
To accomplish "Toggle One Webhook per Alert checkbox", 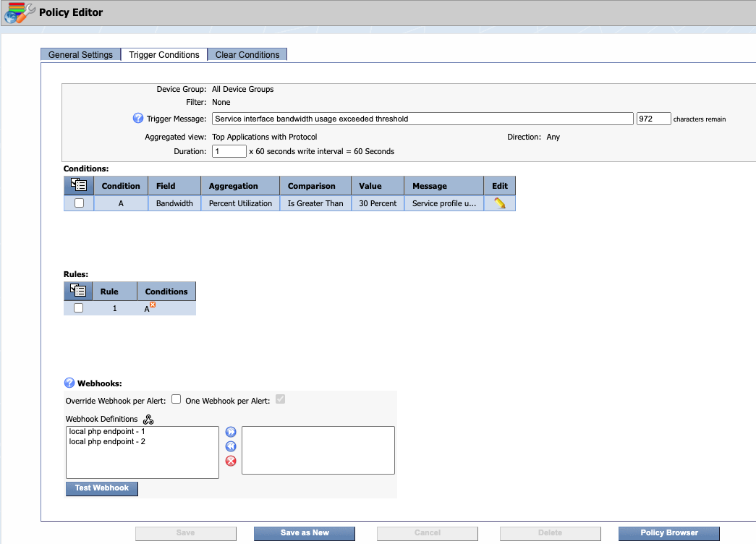I will 280,399.
